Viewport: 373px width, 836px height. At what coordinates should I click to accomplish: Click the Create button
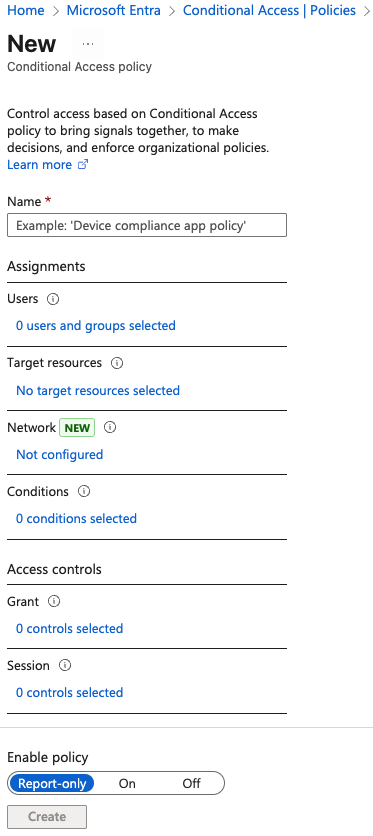(x=47, y=817)
